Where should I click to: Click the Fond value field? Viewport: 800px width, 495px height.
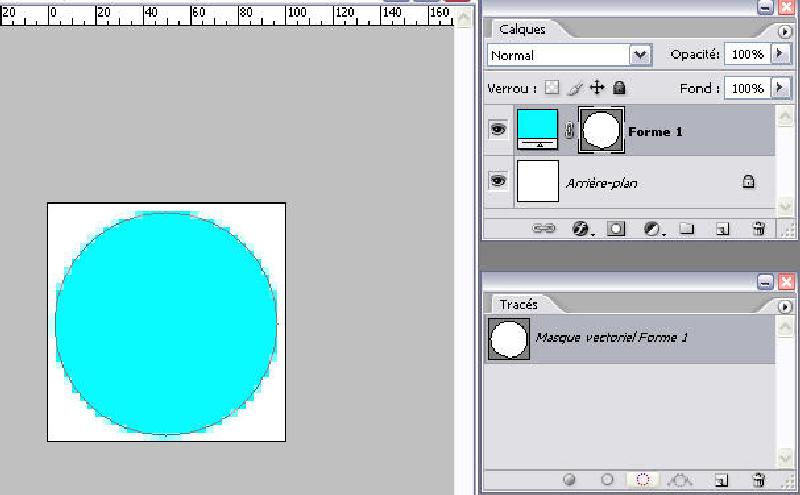747,88
